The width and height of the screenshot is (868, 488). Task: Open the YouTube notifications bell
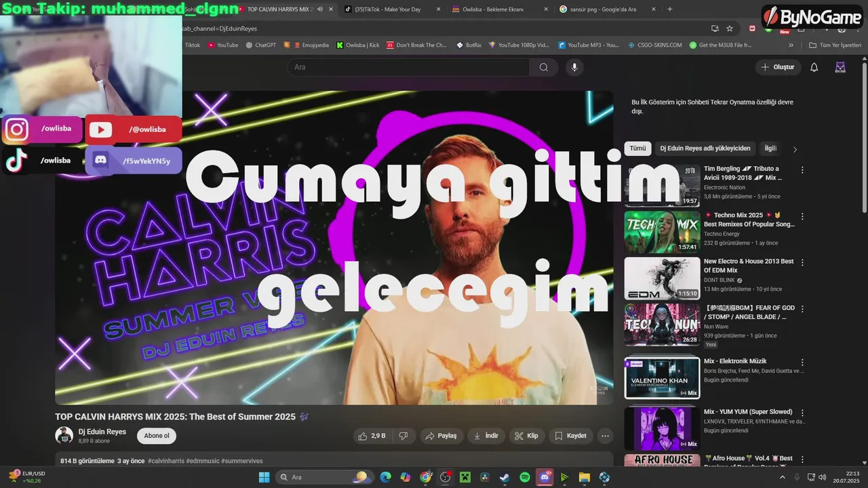click(814, 67)
